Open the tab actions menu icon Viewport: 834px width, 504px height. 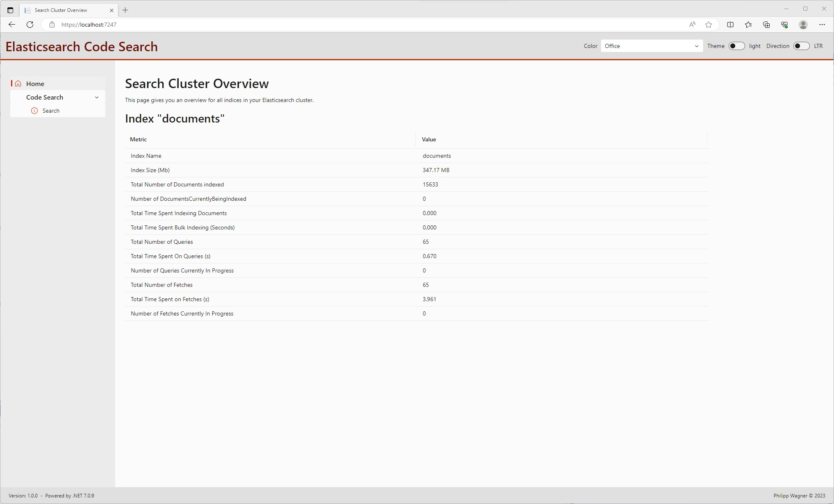tap(10, 10)
